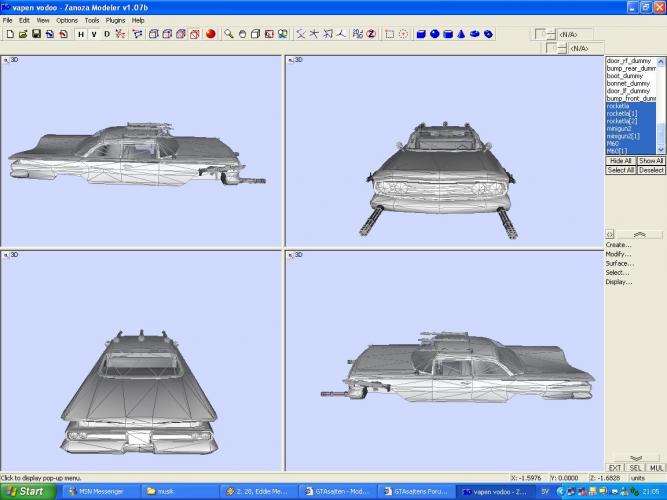Click the red sphere render icon
Screen dimensions: 667x500
click(211, 33)
